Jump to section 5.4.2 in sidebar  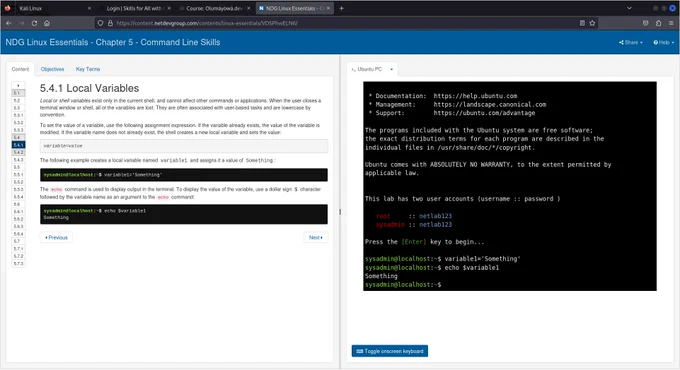click(18, 152)
